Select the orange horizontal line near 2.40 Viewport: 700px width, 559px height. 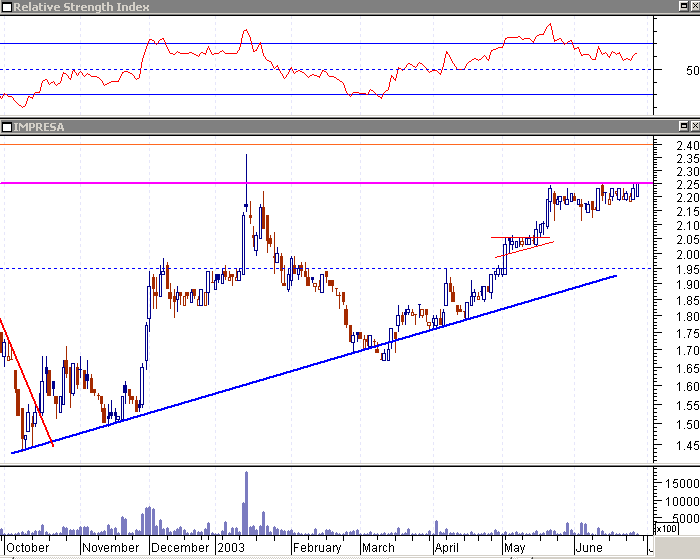(326, 144)
